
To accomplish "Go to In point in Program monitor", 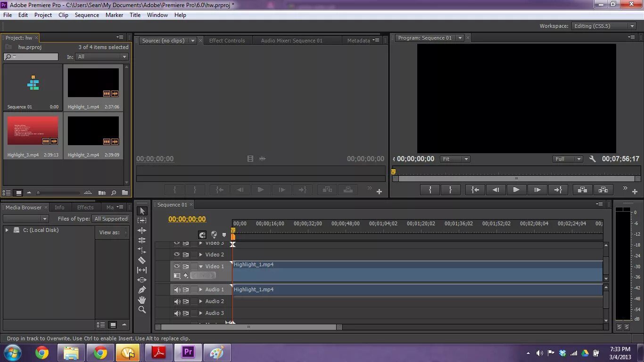I will pos(475,189).
